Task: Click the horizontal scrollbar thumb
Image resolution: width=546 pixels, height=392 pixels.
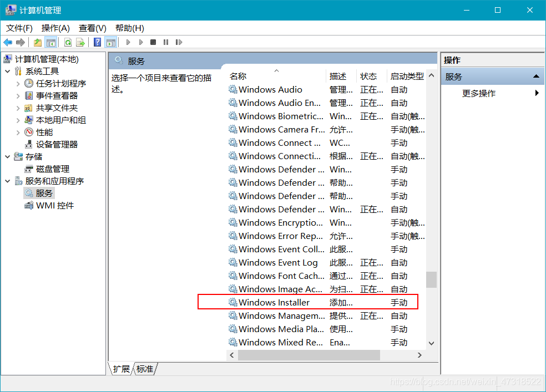Action: (x=309, y=355)
